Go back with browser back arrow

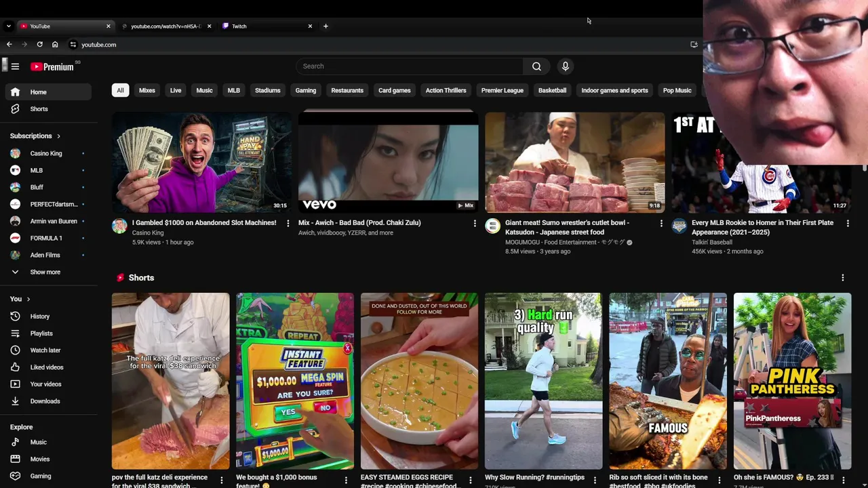9,45
